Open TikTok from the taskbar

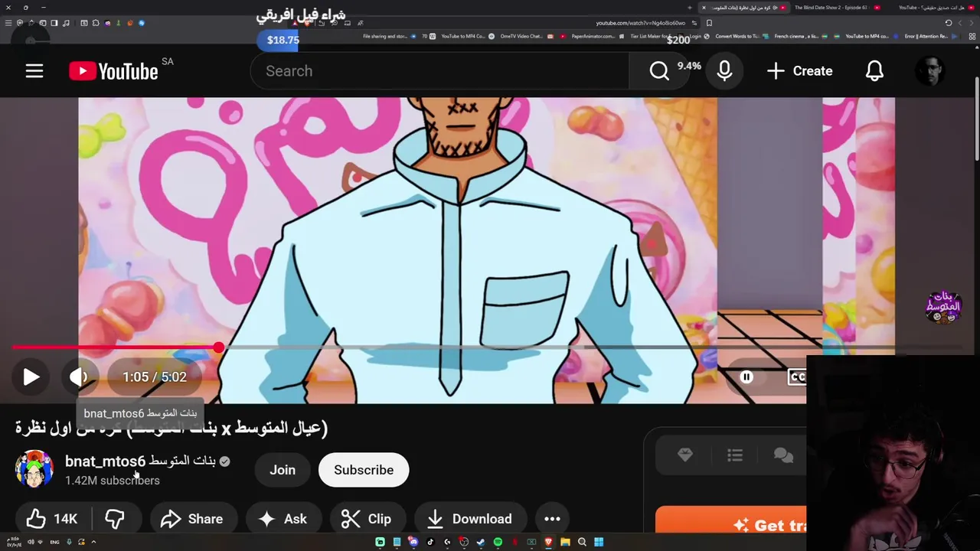pyautogui.click(x=430, y=542)
